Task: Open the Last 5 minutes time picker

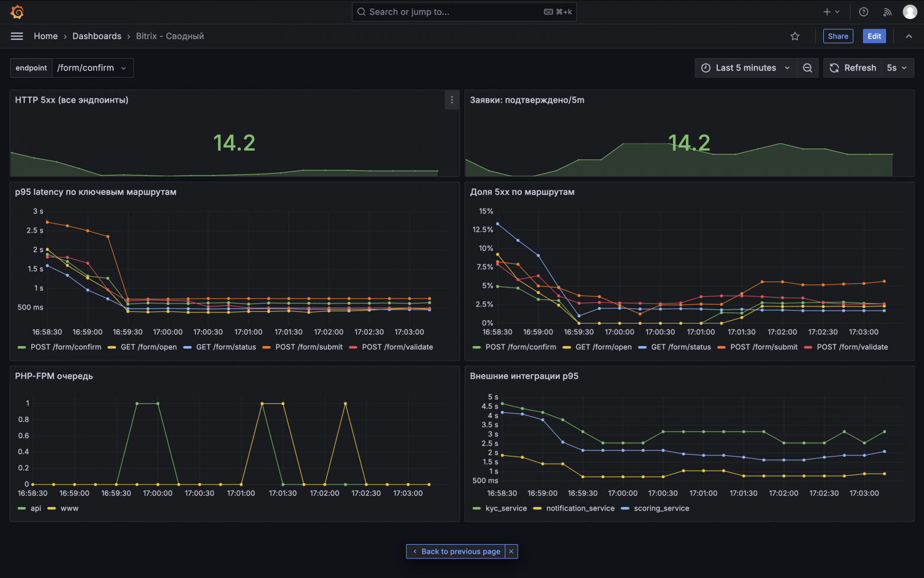Action: (x=746, y=68)
